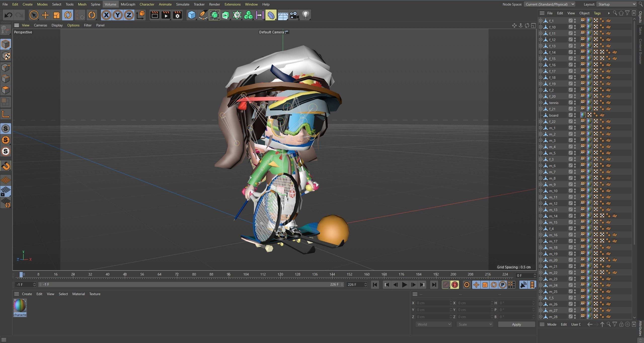This screenshot has height=343, width=644.
Task: Expand the m_1 object hierarchy
Action: pyautogui.click(x=540, y=128)
